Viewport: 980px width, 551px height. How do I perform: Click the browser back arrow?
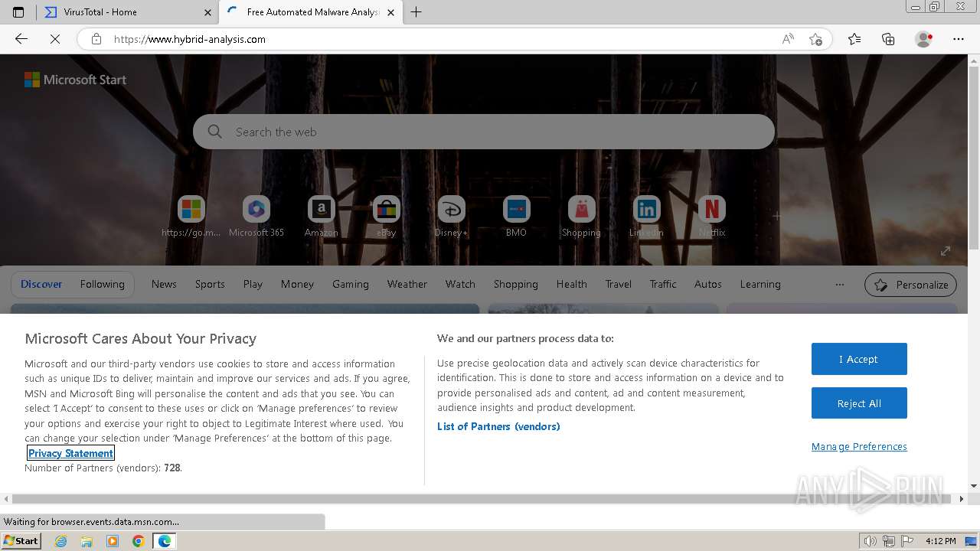[21, 39]
